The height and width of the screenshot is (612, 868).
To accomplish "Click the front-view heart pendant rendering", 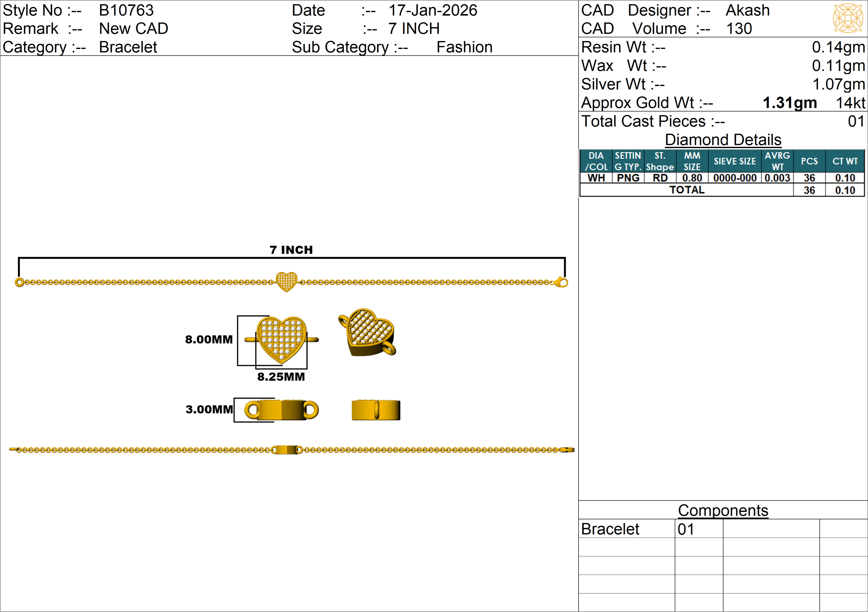I will [x=281, y=339].
